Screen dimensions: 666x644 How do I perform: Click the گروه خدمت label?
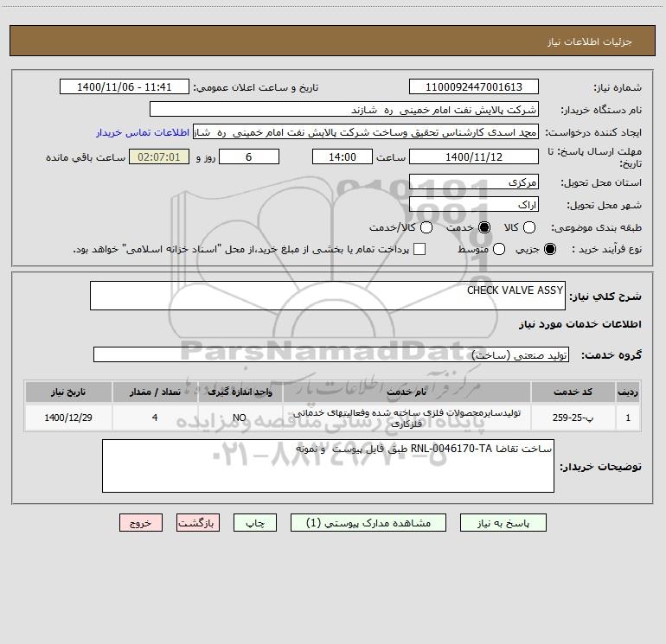click(x=612, y=355)
